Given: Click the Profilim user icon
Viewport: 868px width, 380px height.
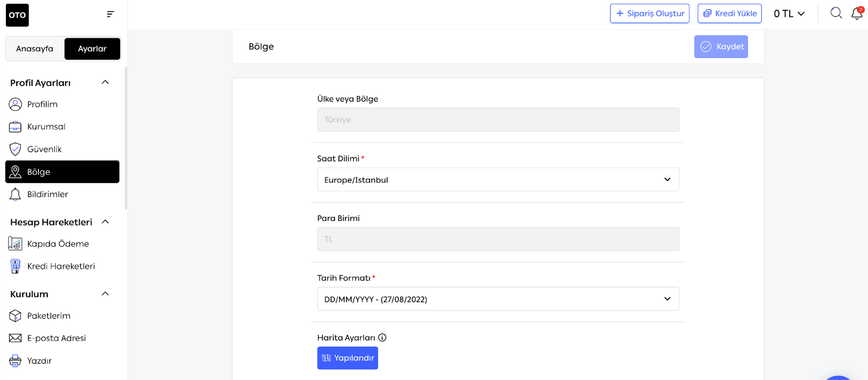Looking at the screenshot, I should coord(15,104).
